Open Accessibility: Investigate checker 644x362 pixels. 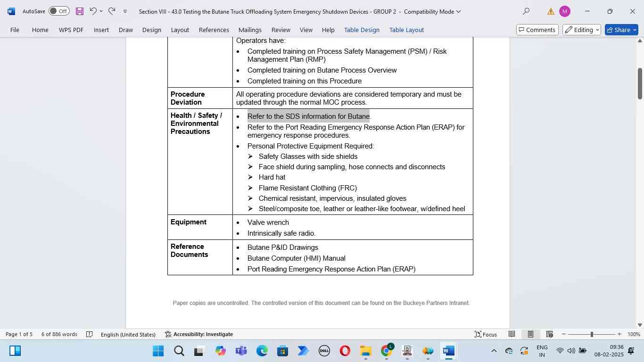(x=199, y=334)
